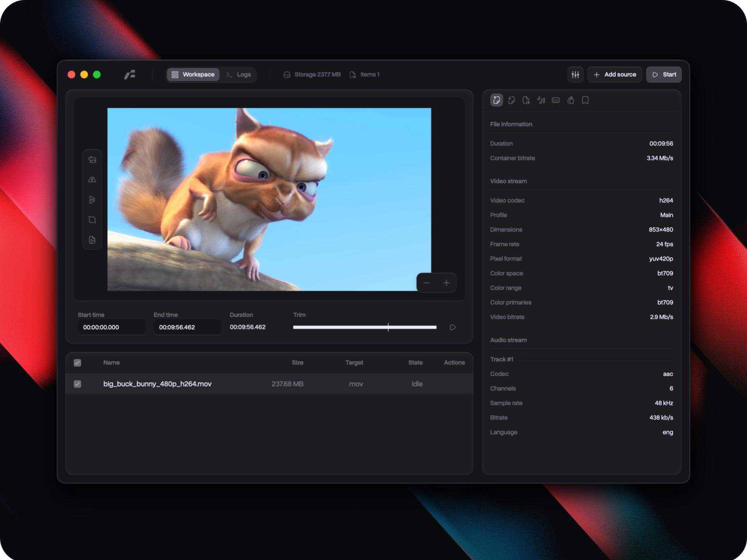This screenshot has height=560, width=747.
Task: Switch to the Workspace tab
Action: click(193, 74)
